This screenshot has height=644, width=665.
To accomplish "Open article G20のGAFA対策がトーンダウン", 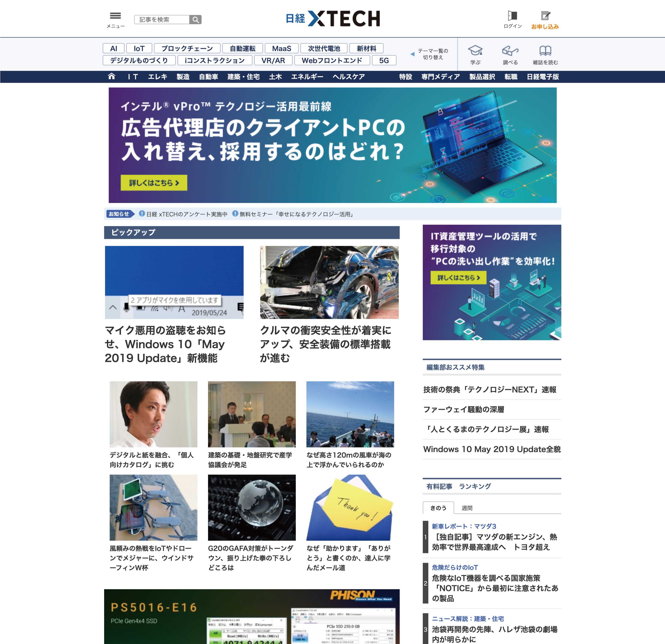I will click(x=251, y=558).
